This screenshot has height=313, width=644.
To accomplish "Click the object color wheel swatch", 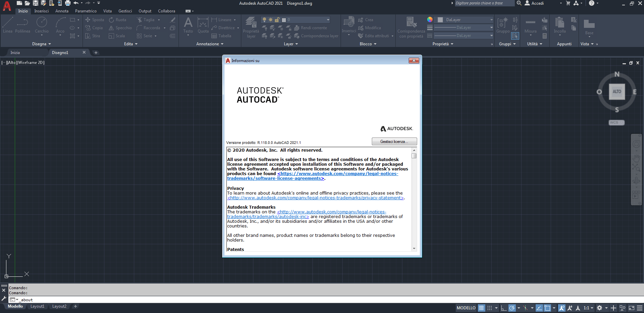I will (430, 19).
